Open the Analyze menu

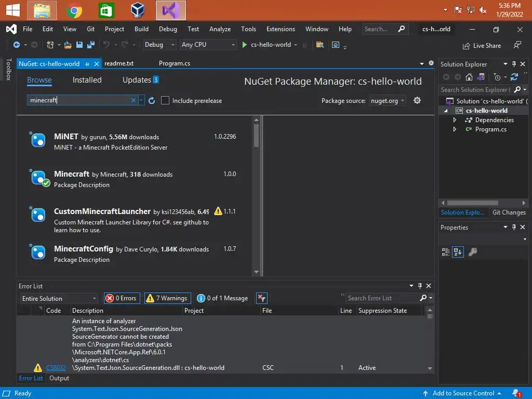pos(220,29)
